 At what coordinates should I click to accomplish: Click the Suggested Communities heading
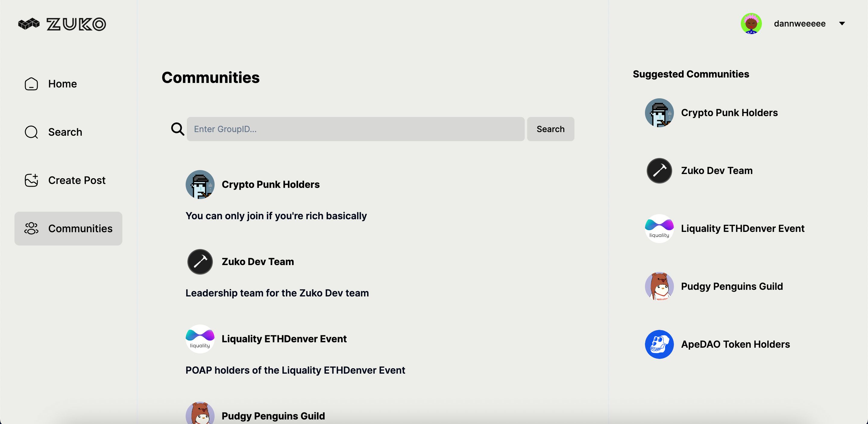[x=691, y=74]
